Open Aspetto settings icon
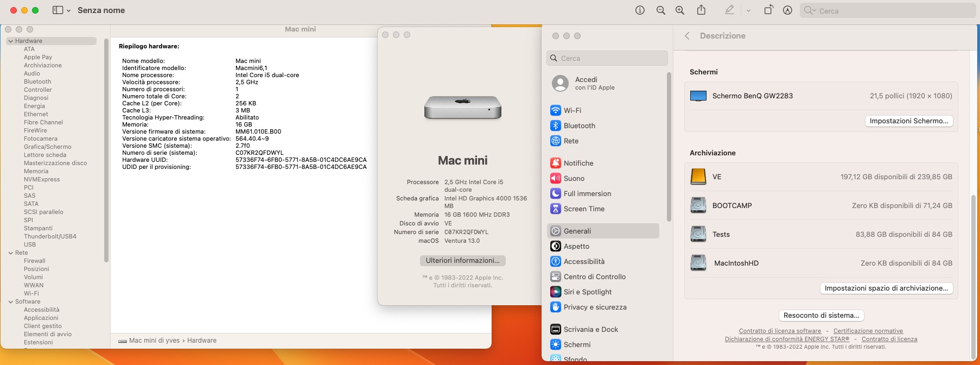This screenshot has height=365, width=980. [x=556, y=246]
